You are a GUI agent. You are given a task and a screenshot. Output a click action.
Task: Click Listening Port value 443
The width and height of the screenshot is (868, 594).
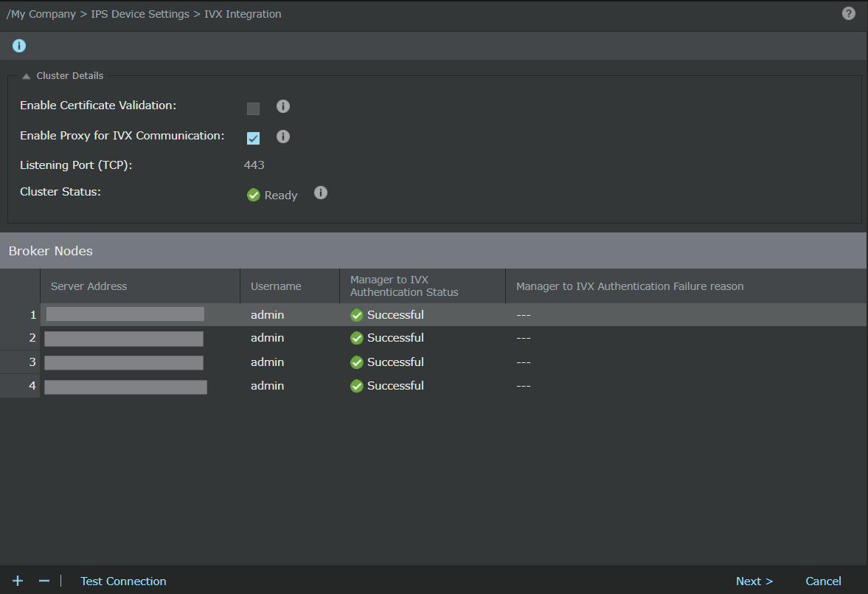pyautogui.click(x=254, y=165)
